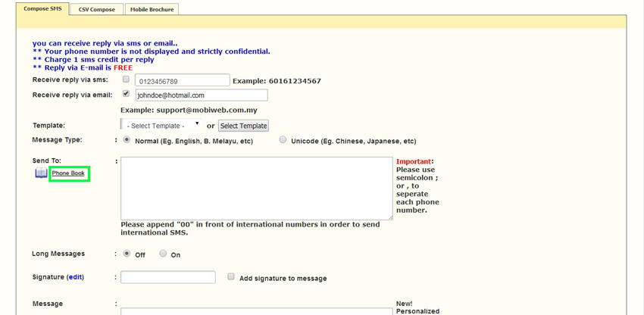Uncheck Receive reply via email checkbox

click(x=126, y=94)
